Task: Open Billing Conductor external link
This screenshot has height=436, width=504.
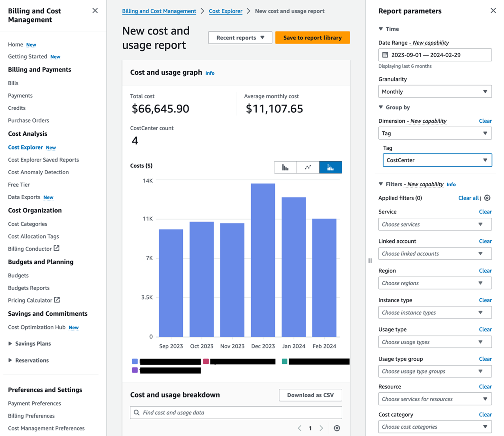Action: click(x=57, y=249)
